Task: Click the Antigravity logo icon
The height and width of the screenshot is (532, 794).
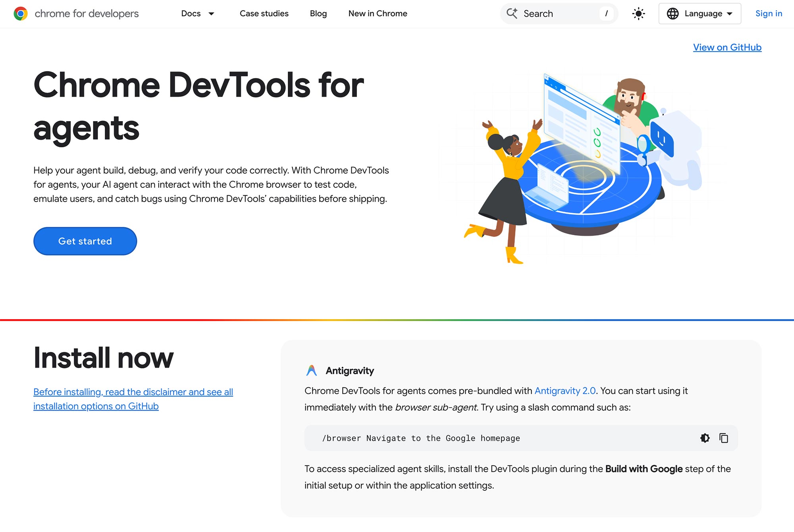Action: click(x=312, y=370)
